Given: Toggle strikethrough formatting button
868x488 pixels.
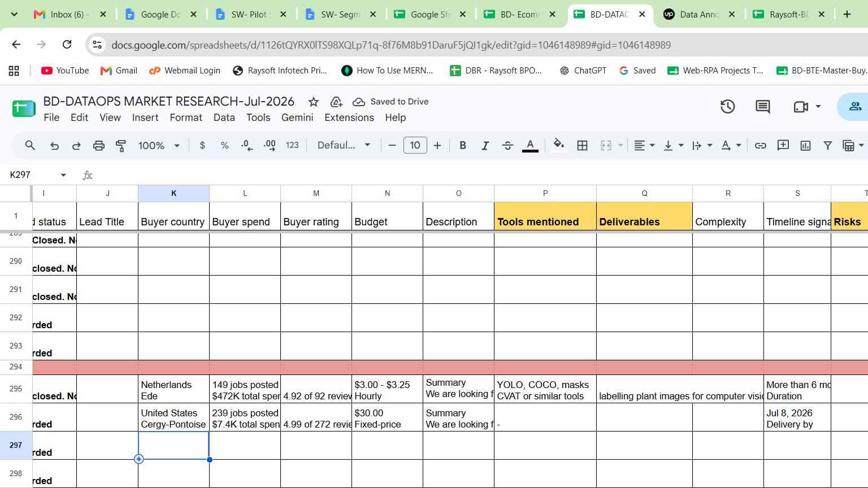Looking at the screenshot, I should 507,146.
